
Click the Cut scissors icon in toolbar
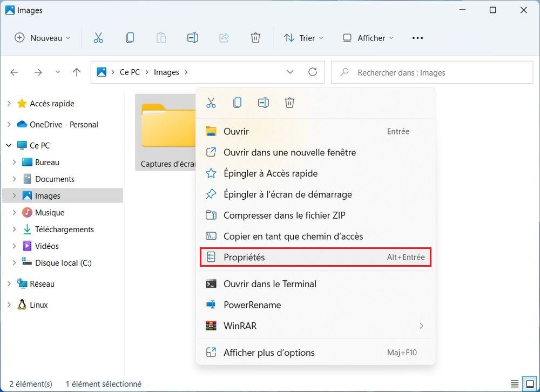(x=98, y=38)
